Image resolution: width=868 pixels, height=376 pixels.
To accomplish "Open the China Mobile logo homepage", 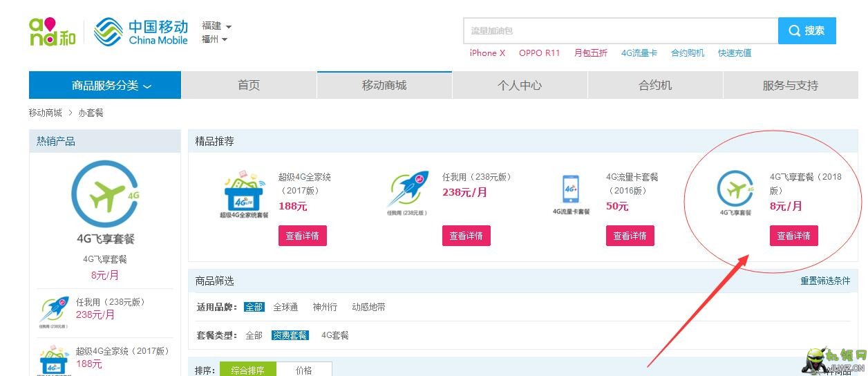I will tap(141, 32).
